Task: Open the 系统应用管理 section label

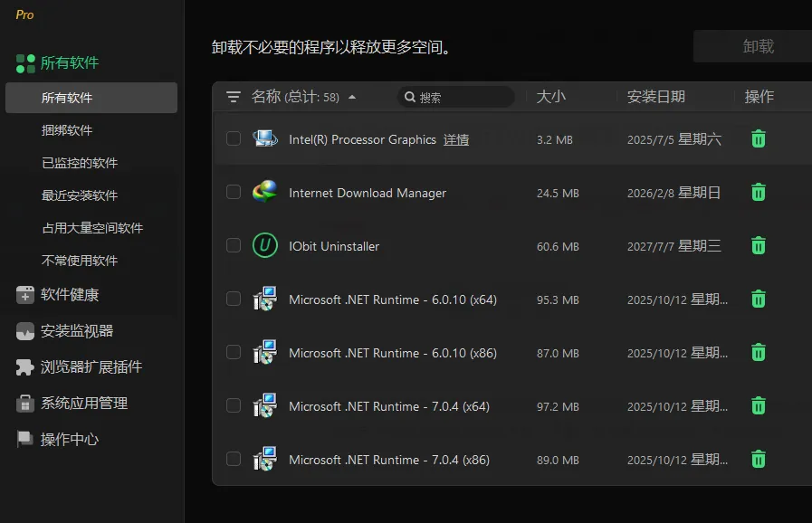Action: 84,404
